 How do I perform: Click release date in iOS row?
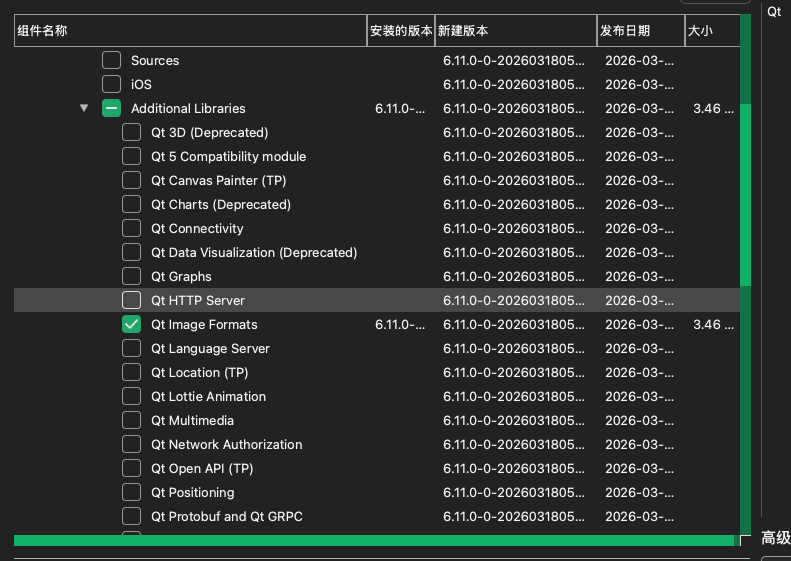(639, 84)
